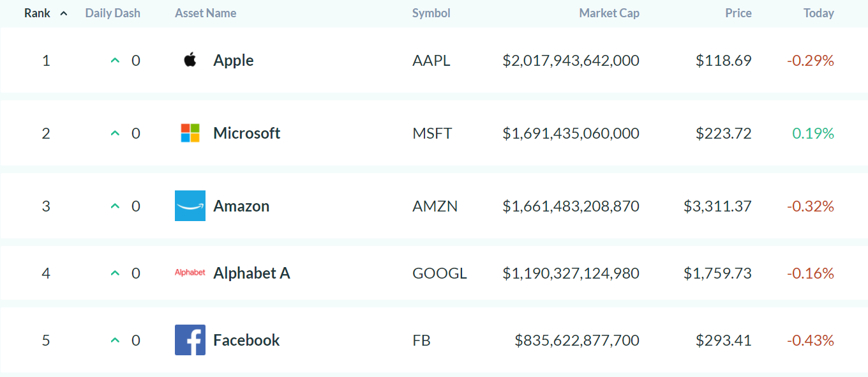Sort by Today column header
Viewport: 868px width, 377px height.
point(818,13)
